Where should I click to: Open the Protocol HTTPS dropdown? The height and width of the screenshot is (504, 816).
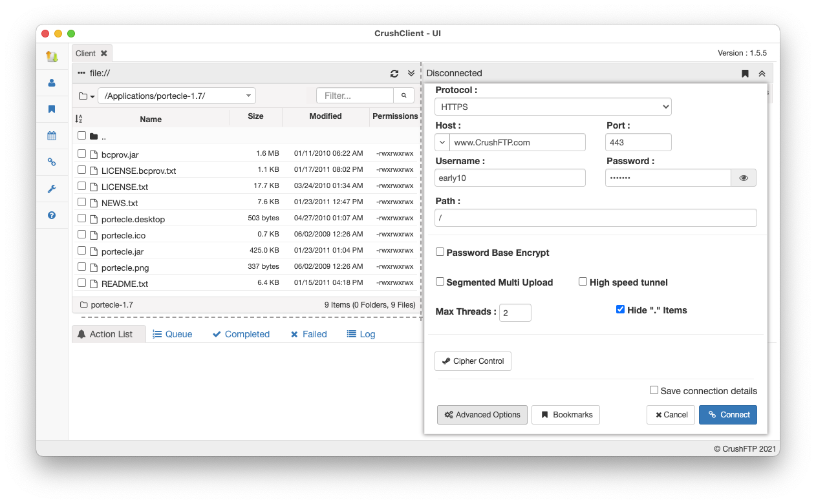pos(553,107)
